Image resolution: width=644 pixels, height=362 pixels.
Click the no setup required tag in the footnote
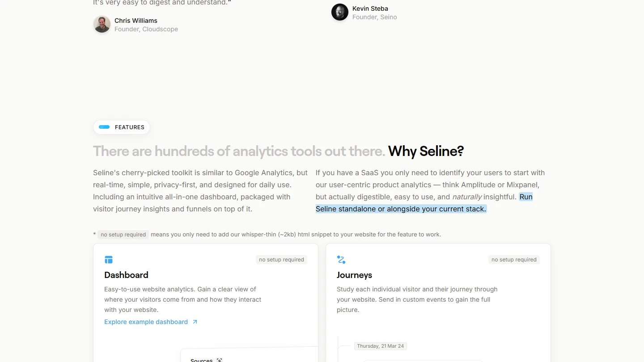click(x=123, y=235)
